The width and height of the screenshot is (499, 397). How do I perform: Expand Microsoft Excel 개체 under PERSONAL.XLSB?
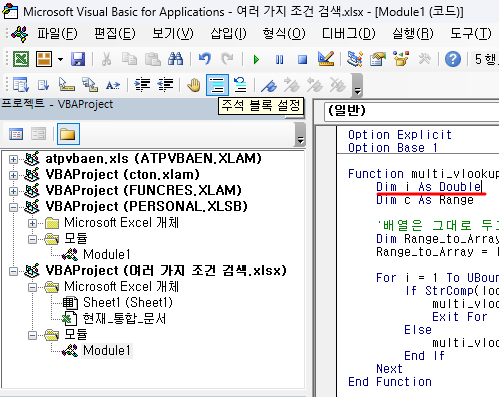click(x=32, y=223)
